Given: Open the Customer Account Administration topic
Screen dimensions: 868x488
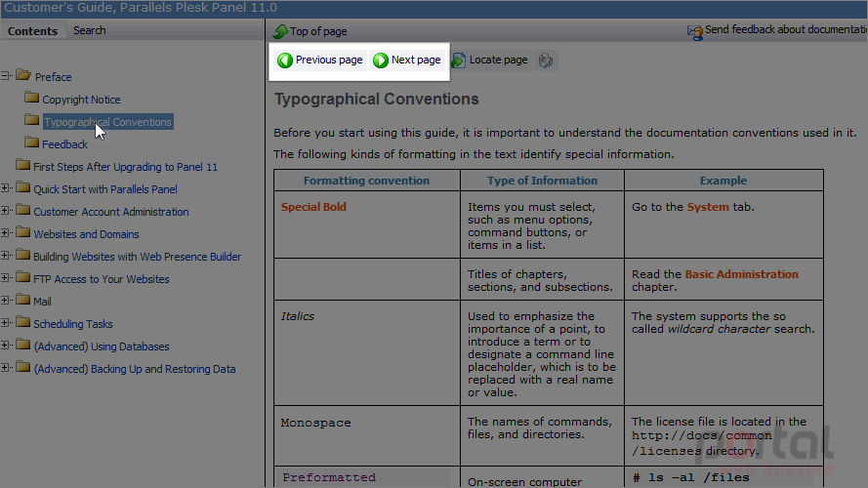Looking at the screenshot, I should [x=111, y=212].
